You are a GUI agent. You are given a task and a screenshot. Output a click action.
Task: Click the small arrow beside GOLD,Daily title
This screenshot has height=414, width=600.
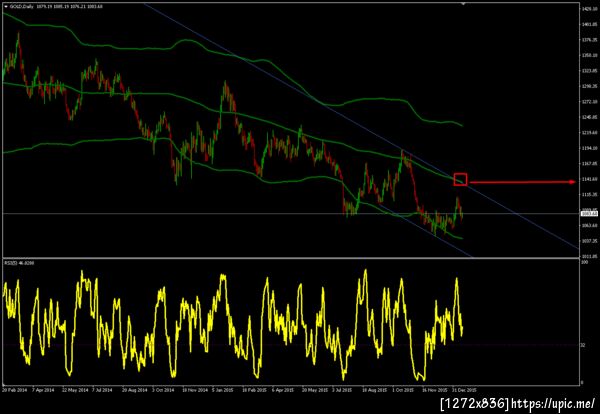5,6
